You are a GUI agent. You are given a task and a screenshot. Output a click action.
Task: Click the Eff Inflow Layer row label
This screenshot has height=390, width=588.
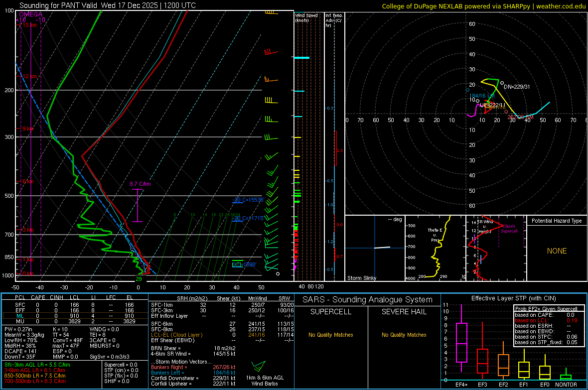(x=169, y=316)
